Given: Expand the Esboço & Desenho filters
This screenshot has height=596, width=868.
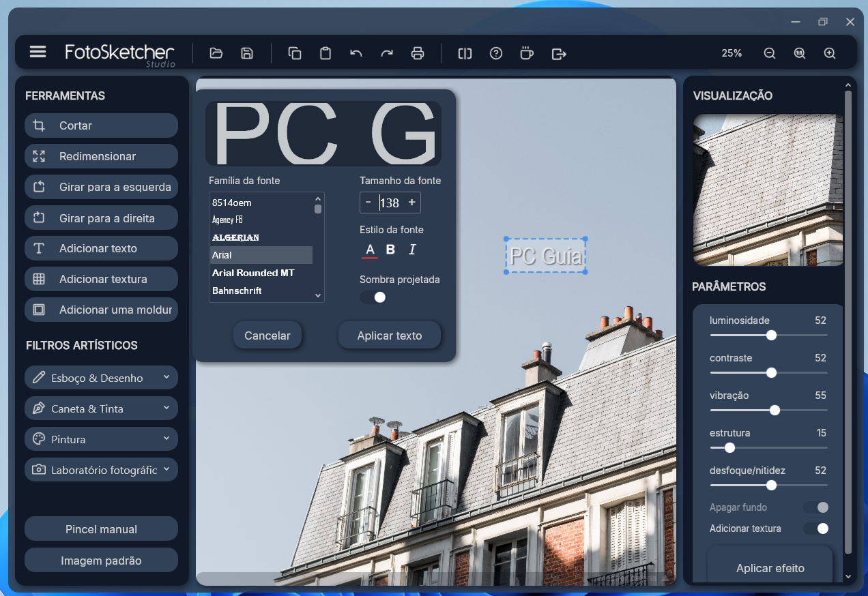Looking at the screenshot, I should [101, 378].
